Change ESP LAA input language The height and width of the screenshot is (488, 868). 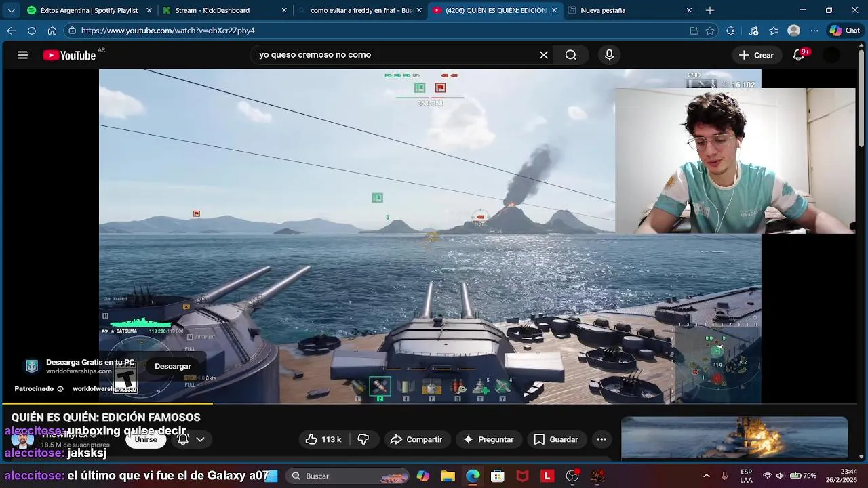746,476
